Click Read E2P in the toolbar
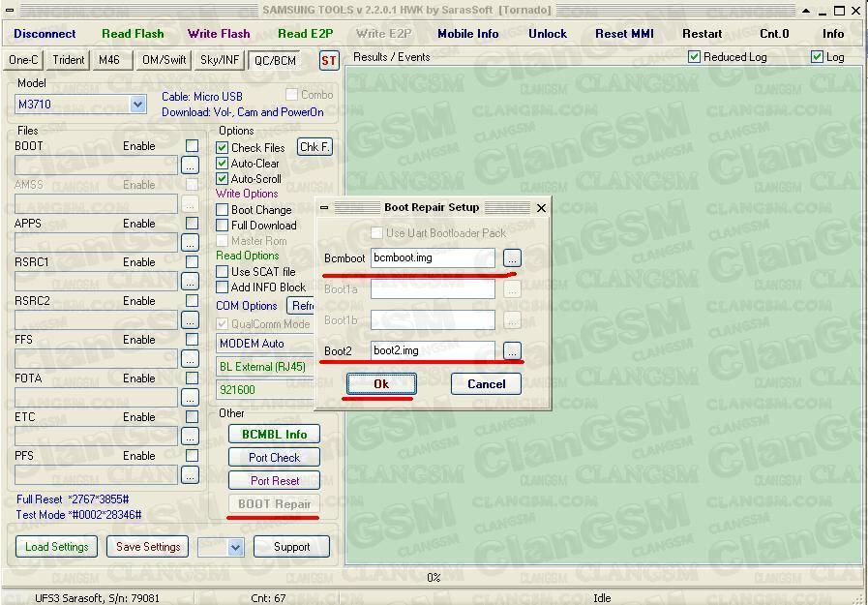The width and height of the screenshot is (868, 605). 306,34
